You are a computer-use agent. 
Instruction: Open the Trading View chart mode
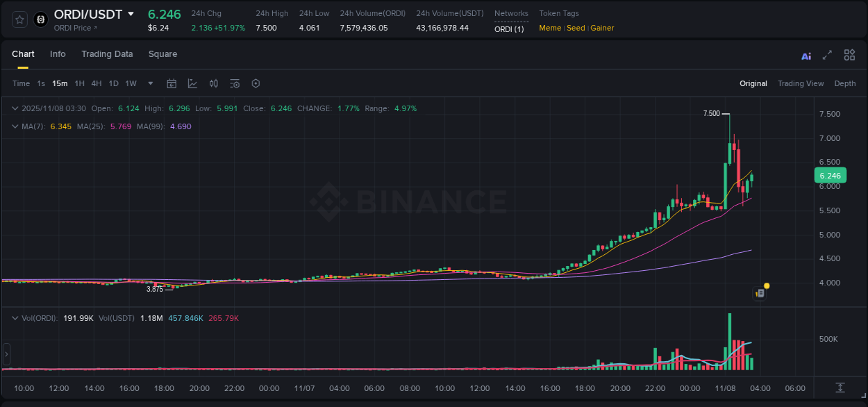pyautogui.click(x=801, y=83)
